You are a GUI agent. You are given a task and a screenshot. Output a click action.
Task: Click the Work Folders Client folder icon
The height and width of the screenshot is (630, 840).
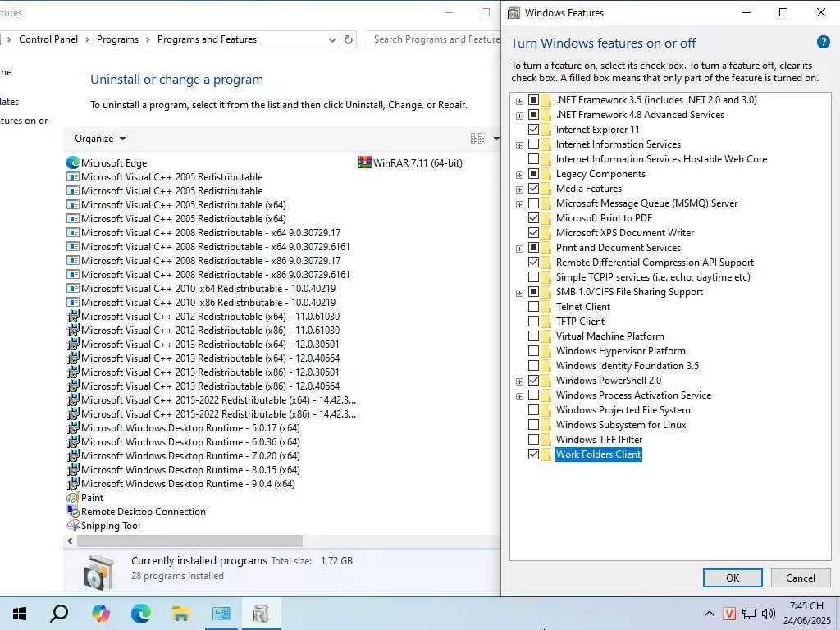(546, 454)
